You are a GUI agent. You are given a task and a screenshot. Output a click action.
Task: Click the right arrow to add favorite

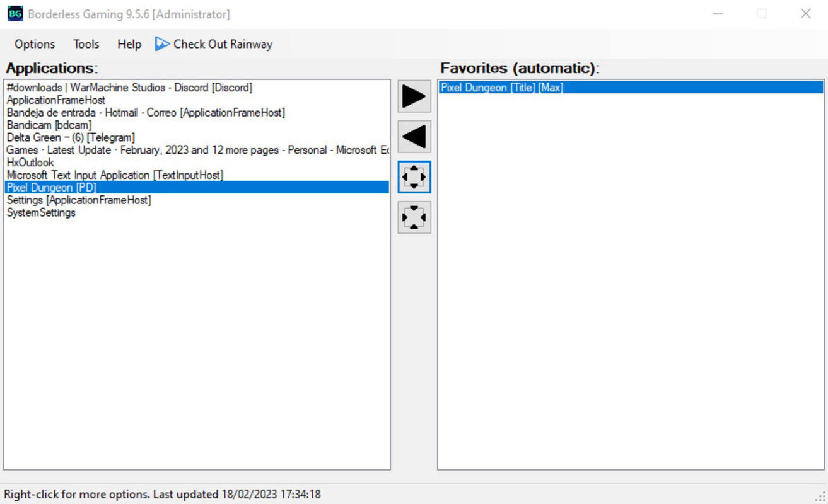pyautogui.click(x=413, y=95)
